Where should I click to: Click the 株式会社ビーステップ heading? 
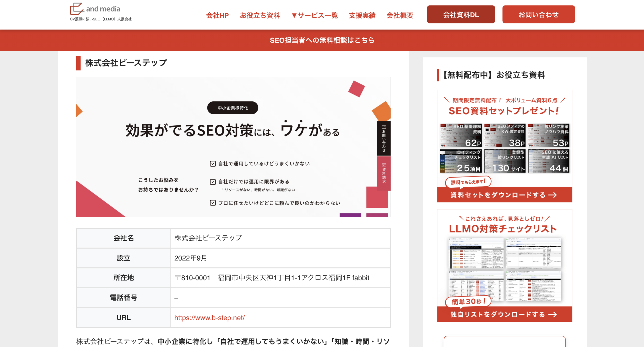tap(126, 63)
